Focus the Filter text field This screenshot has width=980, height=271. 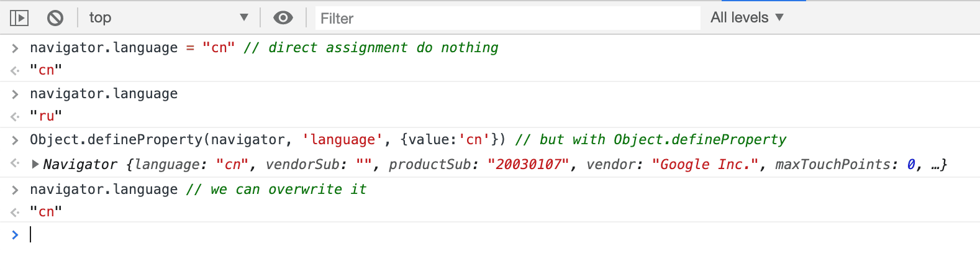pyautogui.click(x=507, y=18)
